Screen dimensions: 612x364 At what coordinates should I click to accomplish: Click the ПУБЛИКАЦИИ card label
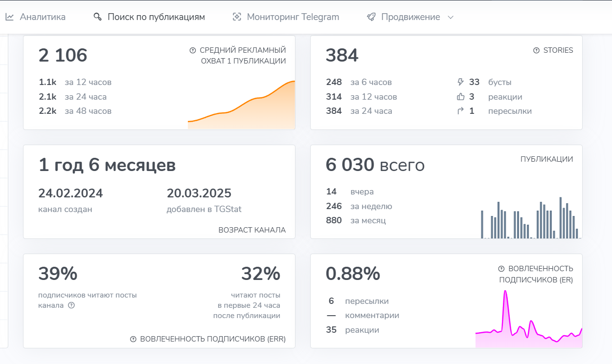pyautogui.click(x=547, y=159)
